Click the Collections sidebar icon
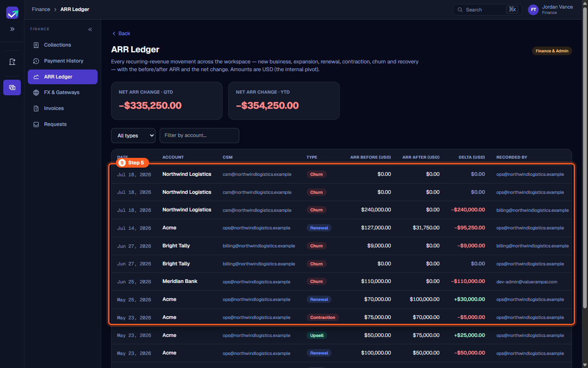This screenshot has width=588, height=368. [36, 45]
